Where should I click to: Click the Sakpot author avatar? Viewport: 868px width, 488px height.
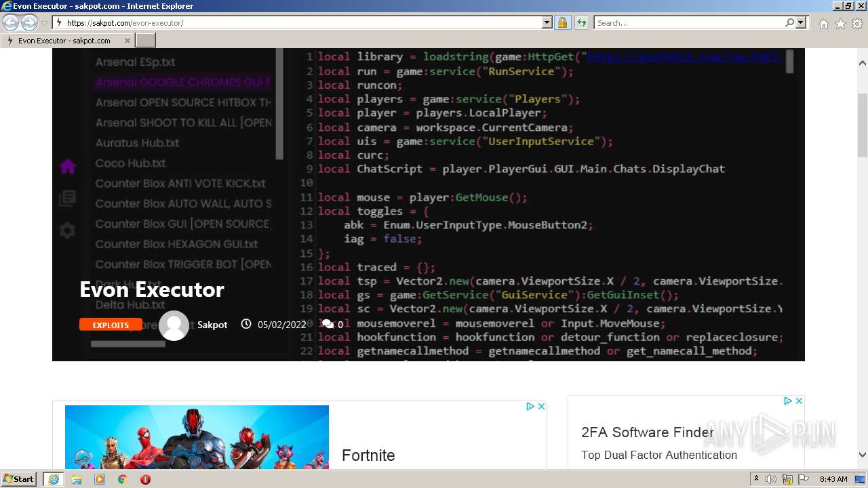coord(174,325)
